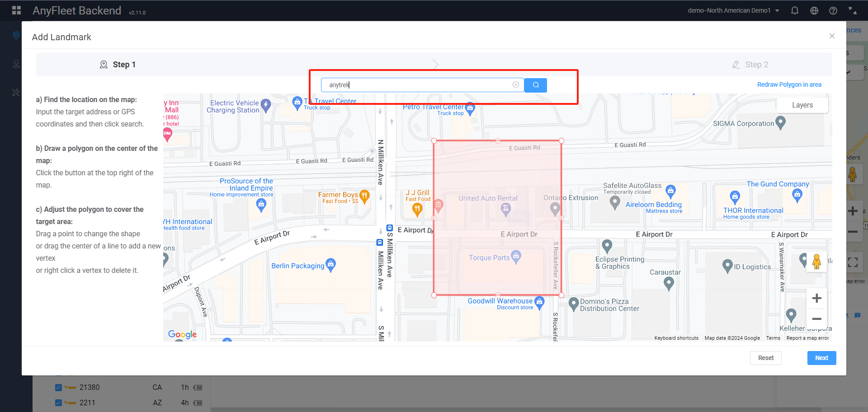Open the help question mark icon
The image size is (868, 412).
[x=833, y=10]
